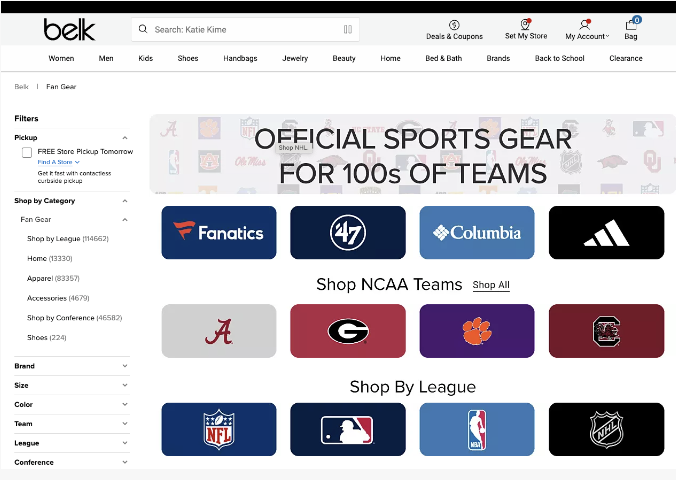Go to the Clearance menu item
Screen dimensions: 676x480
(x=626, y=59)
